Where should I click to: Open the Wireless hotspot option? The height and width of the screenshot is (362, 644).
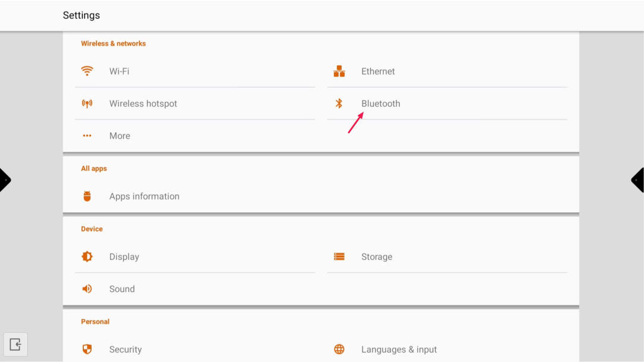(x=143, y=103)
